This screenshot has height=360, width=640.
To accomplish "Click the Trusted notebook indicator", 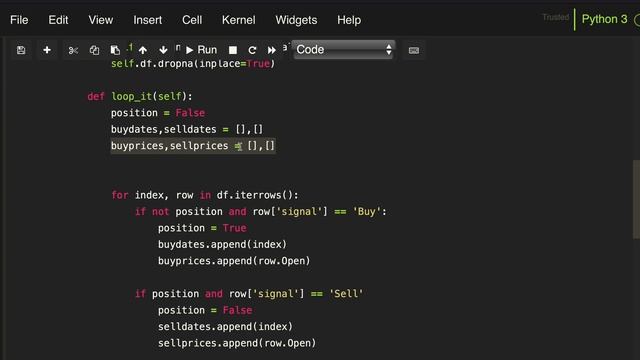I will 556,17.
